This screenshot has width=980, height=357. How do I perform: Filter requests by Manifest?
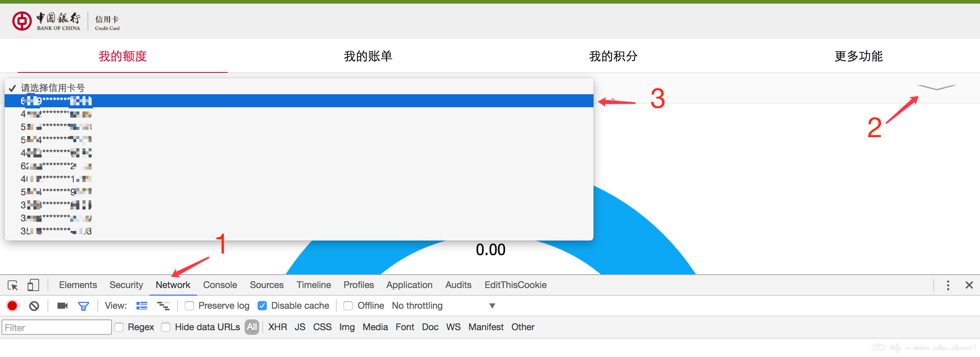tap(486, 327)
